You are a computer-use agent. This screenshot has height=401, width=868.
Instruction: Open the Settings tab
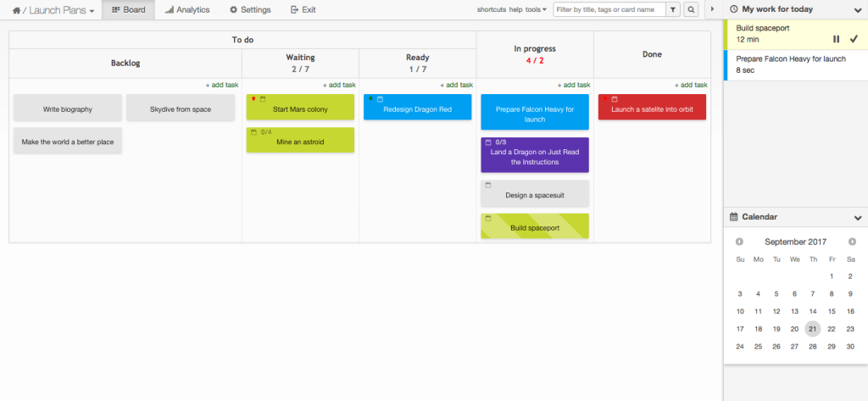point(250,10)
